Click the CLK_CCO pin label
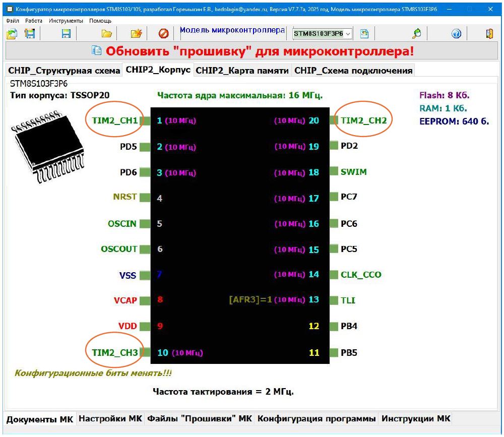Image resolution: width=504 pixels, height=437 pixels. [x=361, y=275]
